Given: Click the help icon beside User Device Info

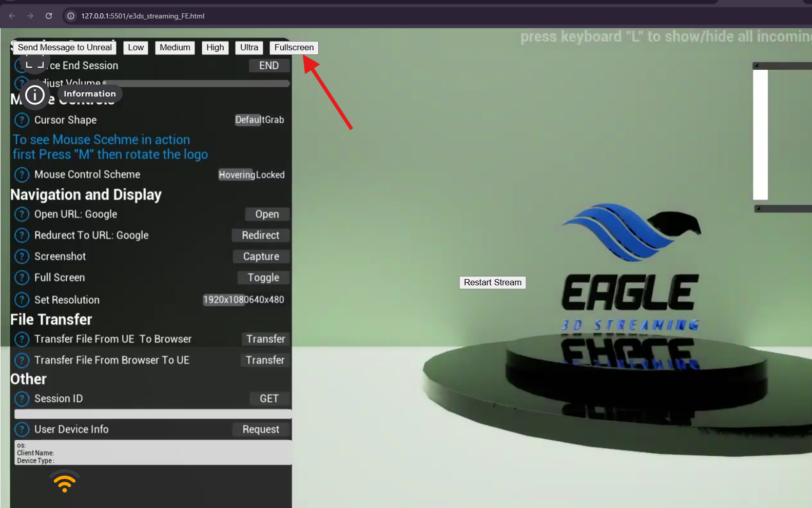Looking at the screenshot, I should click(22, 429).
